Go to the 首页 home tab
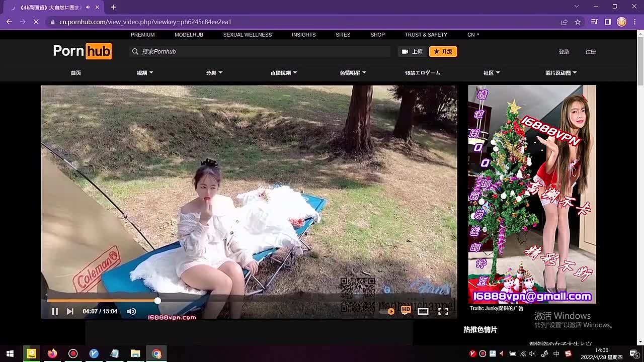The width and height of the screenshot is (644, 362). tap(75, 73)
